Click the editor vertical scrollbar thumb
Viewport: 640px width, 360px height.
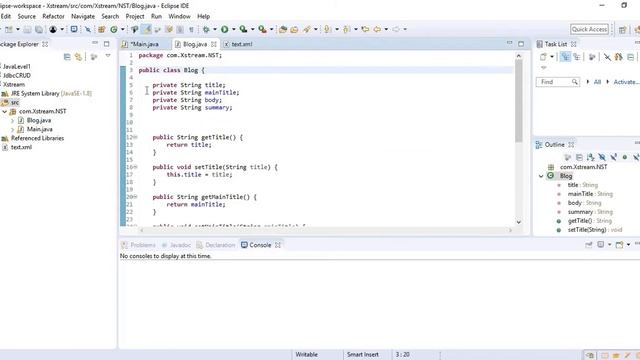pos(519,101)
